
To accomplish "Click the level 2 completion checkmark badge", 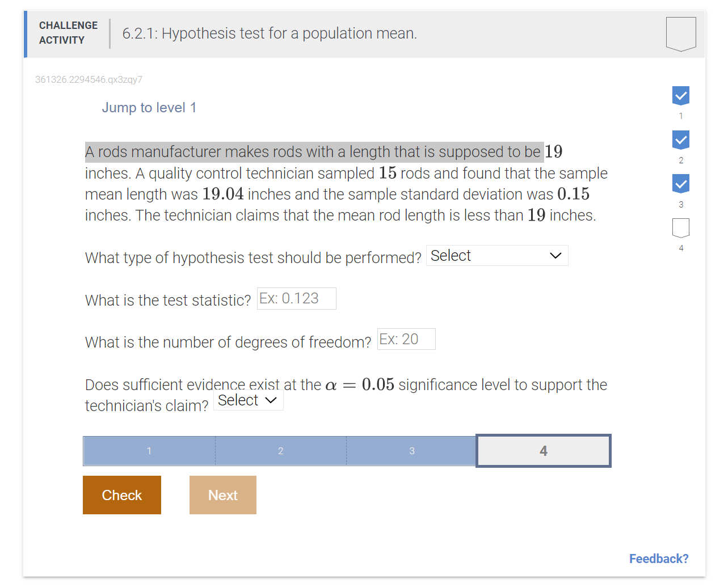I will point(681,139).
